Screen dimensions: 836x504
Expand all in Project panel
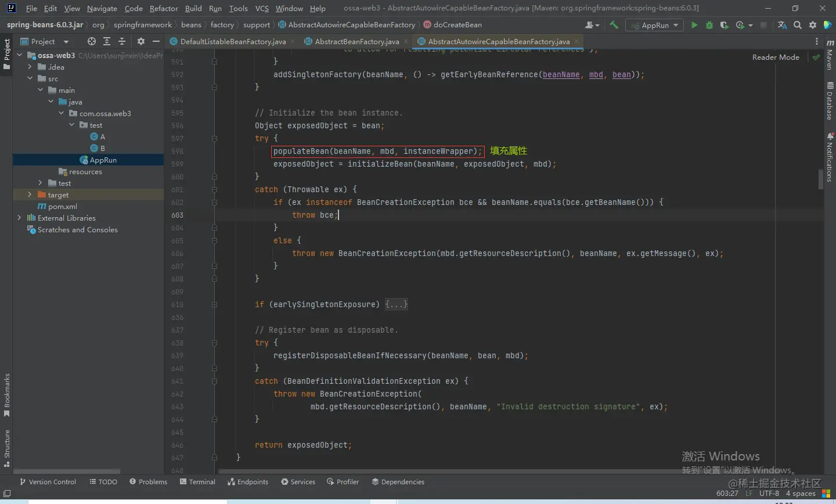point(107,41)
